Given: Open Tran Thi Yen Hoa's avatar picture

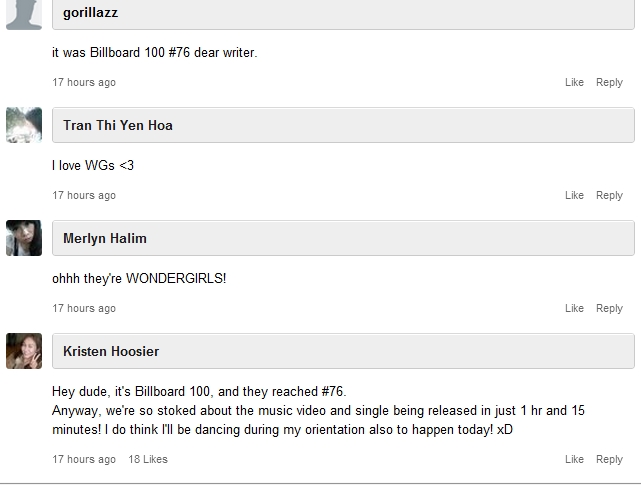Looking at the screenshot, I should coord(24,125).
